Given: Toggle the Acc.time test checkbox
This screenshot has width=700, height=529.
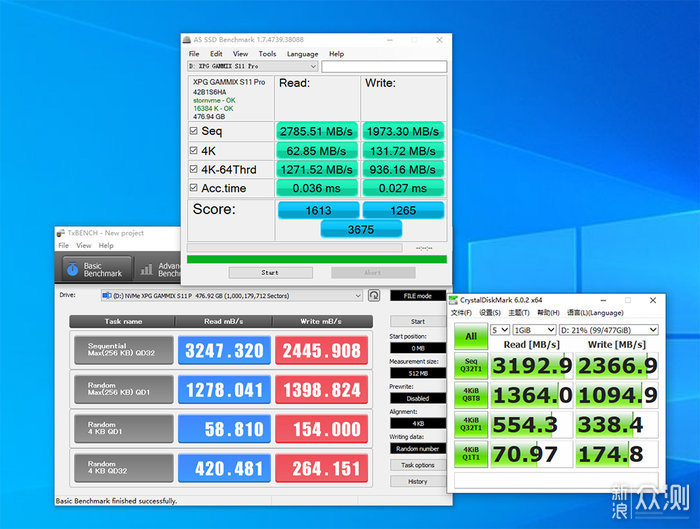Looking at the screenshot, I should pyautogui.click(x=194, y=188).
